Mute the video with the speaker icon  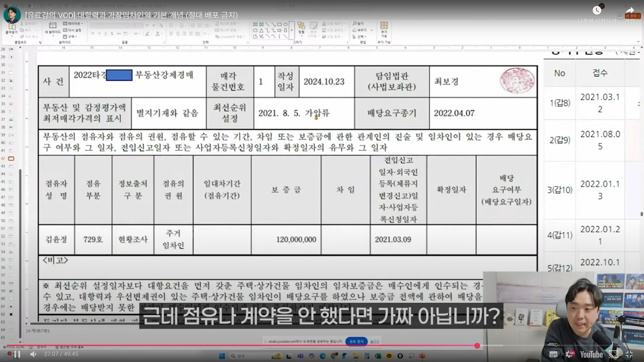point(33,354)
